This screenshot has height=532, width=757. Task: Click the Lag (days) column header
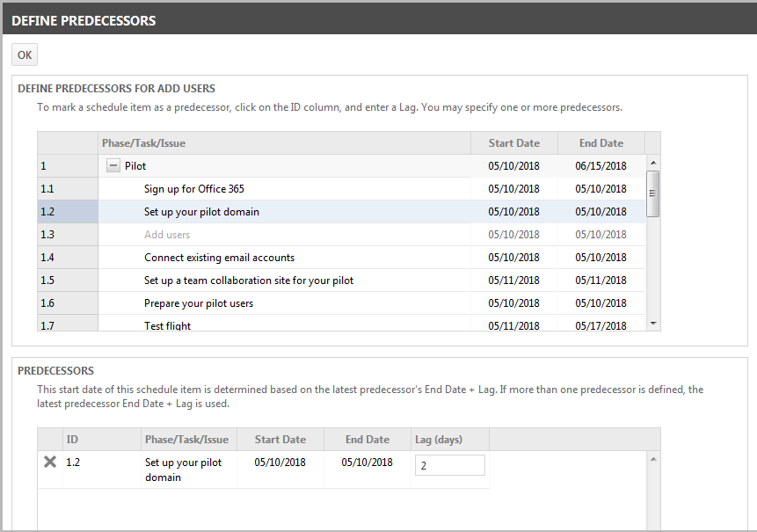[x=438, y=440]
